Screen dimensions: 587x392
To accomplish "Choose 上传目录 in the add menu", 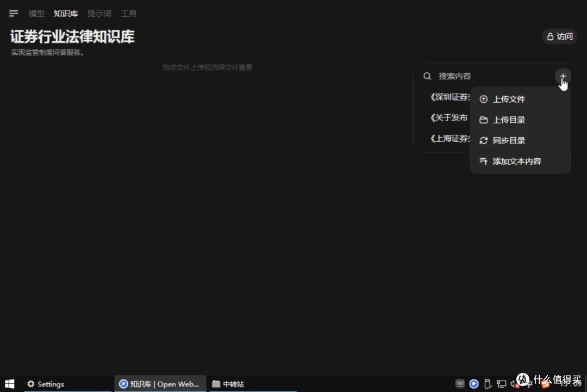I will [509, 120].
